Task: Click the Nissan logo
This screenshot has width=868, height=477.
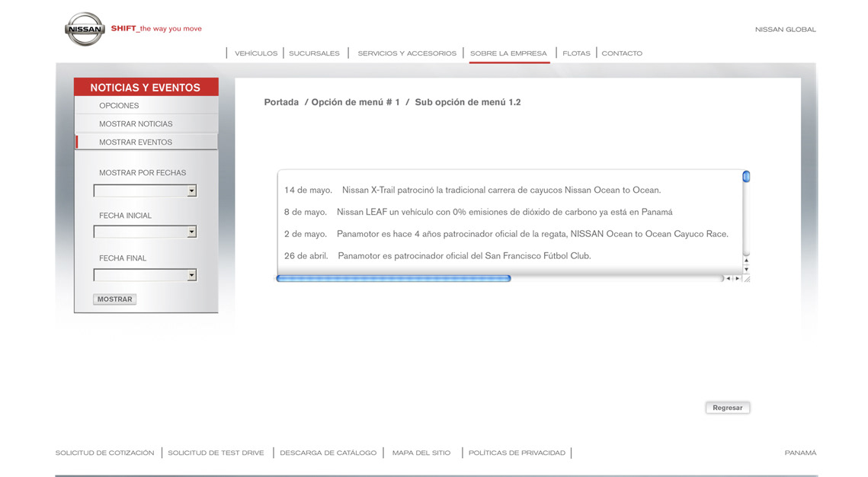Action: (85, 29)
